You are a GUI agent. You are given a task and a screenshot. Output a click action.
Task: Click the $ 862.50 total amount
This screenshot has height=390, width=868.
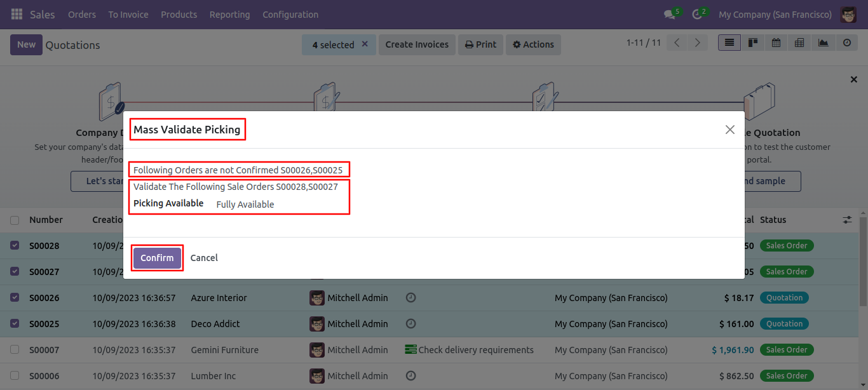(x=737, y=375)
